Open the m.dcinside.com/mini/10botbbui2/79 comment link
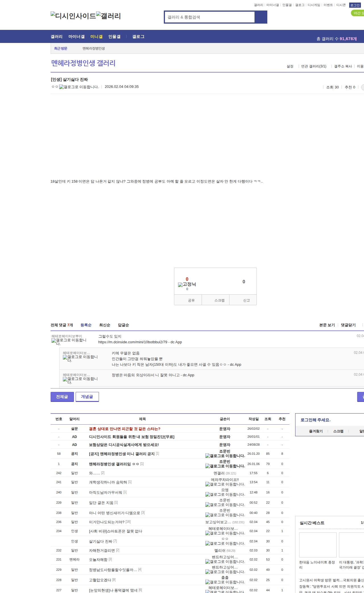The width and height of the screenshot is (364, 593). tap(133, 342)
